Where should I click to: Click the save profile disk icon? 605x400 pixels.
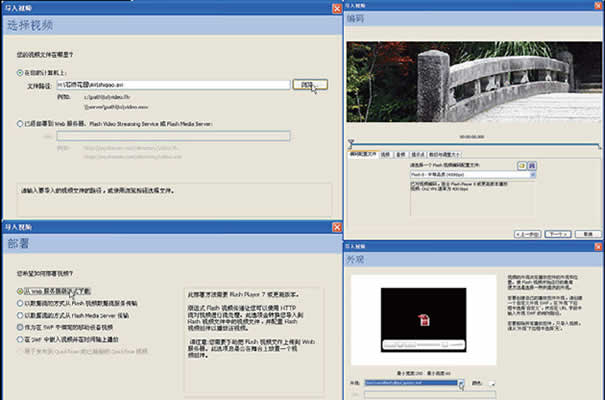tap(532, 165)
